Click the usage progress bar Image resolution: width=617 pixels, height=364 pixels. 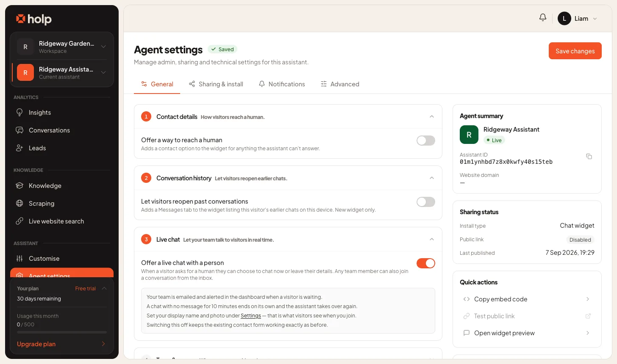[62, 332]
